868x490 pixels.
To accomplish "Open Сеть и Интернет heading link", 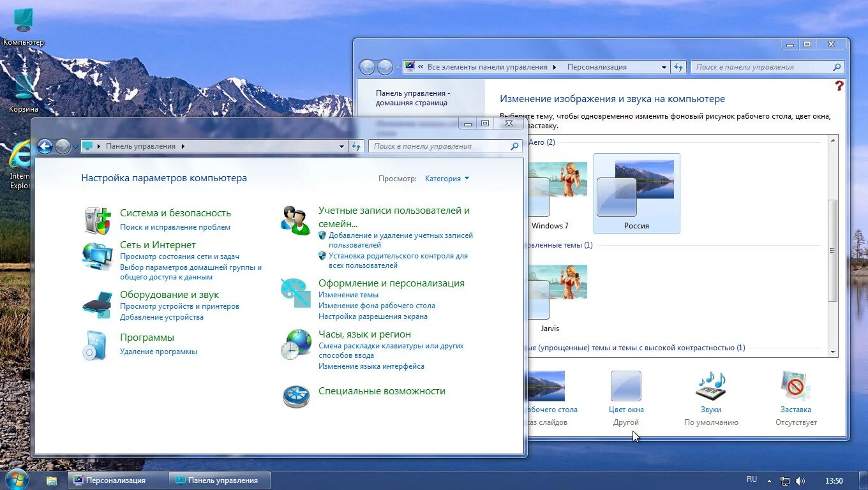I will tap(158, 245).
